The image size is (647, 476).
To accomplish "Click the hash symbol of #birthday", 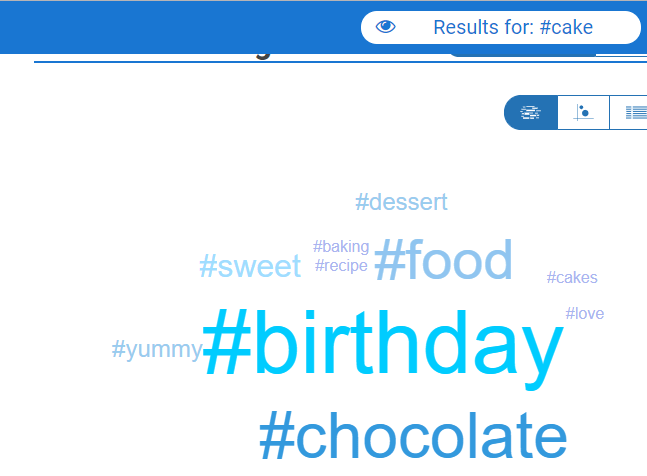I will click(227, 342).
